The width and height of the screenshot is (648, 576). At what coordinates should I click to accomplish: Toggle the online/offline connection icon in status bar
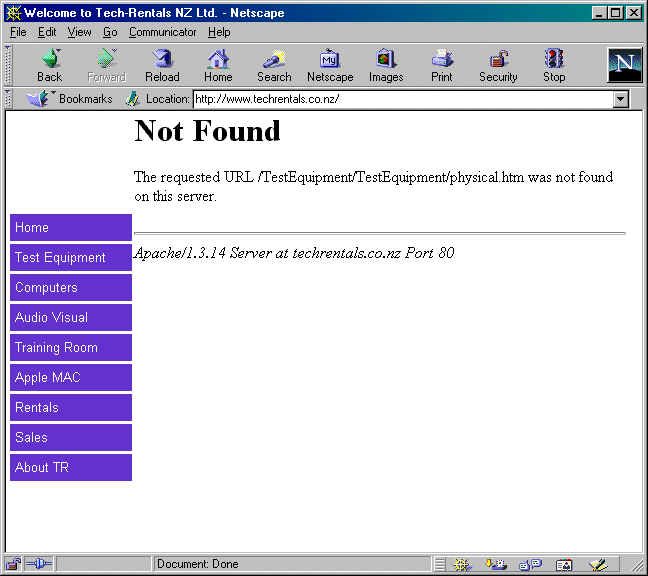click(x=39, y=564)
